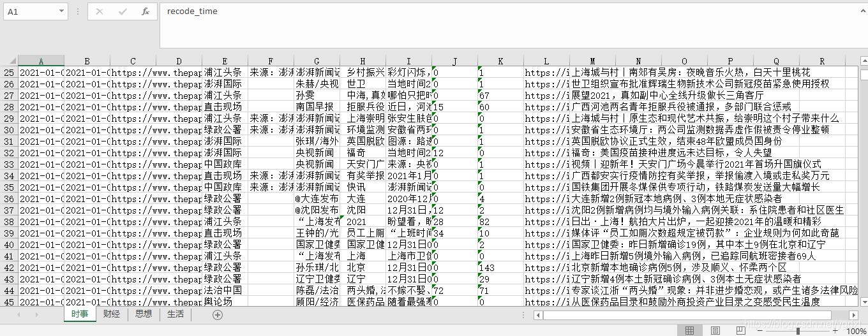Click cell 澎湃国际 in row 26
This screenshot has height=336, width=868.
tap(225, 84)
